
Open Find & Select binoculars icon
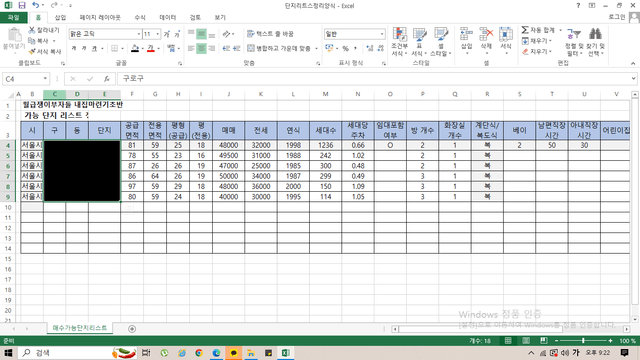point(596,34)
